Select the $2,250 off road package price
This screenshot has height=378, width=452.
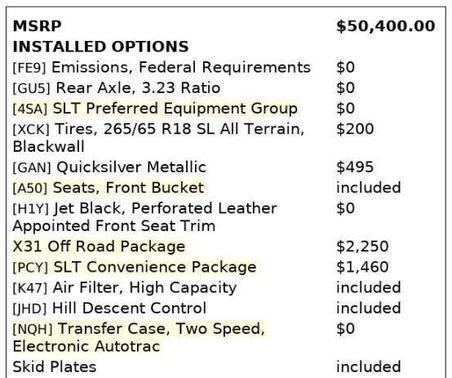pyautogui.click(x=362, y=247)
